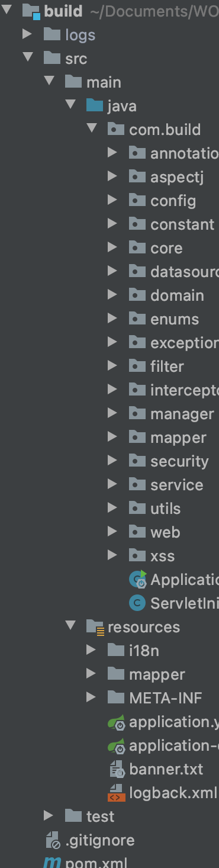The width and height of the screenshot is (219, 868).
Task: Click the .gitignore file icon
Action: tap(53, 840)
